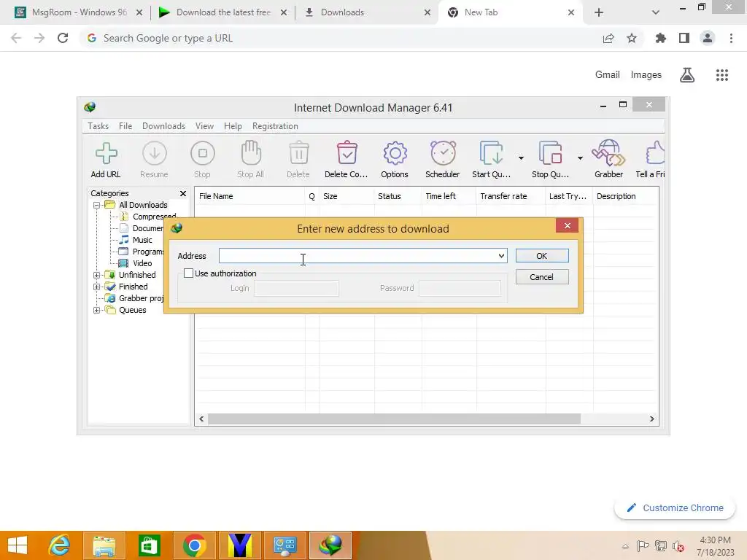Open the Registration menu
Viewport: 747px width, 560px height.
click(x=275, y=126)
